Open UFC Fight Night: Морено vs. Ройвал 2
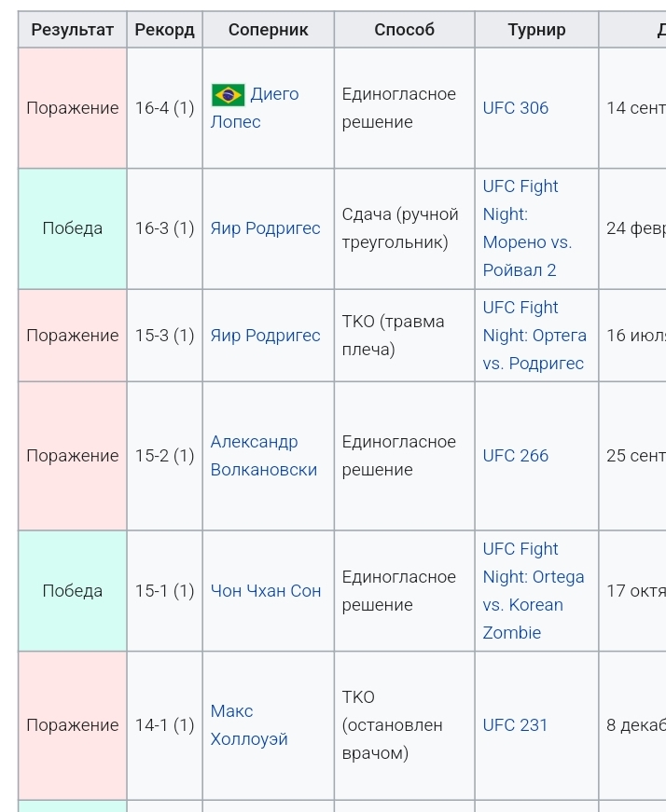The image size is (666, 812). click(x=528, y=228)
